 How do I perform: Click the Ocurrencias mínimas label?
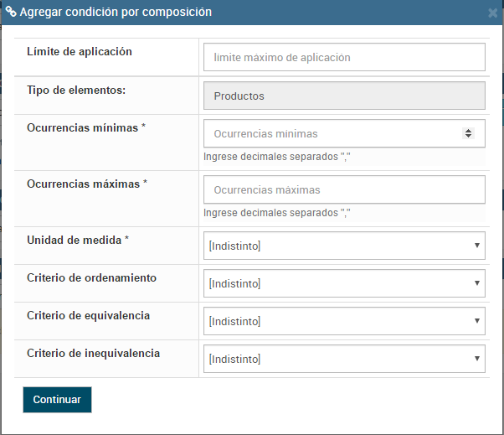point(86,127)
